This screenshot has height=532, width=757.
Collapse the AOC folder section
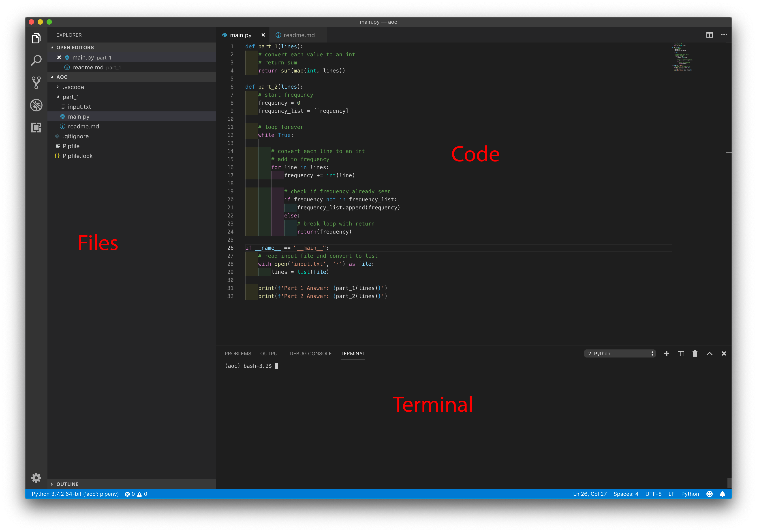(x=132, y=77)
